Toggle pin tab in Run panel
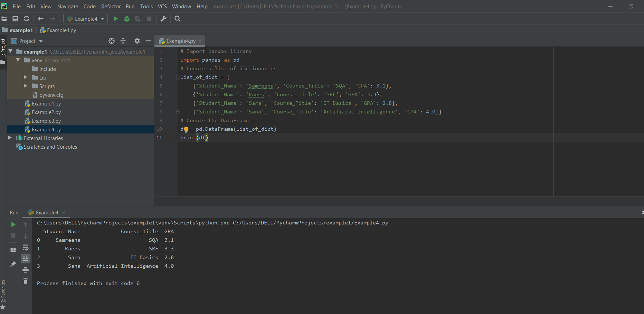This screenshot has height=314, width=644. [x=13, y=264]
